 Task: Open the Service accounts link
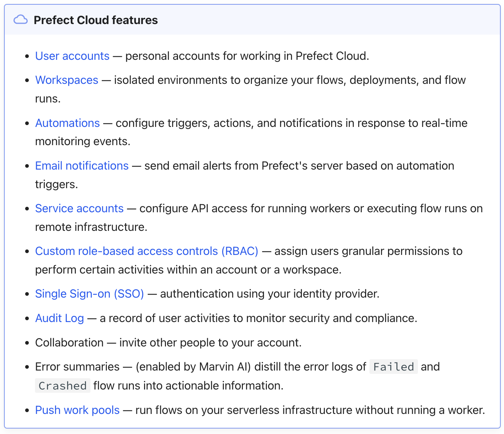(x=79, y=208)
